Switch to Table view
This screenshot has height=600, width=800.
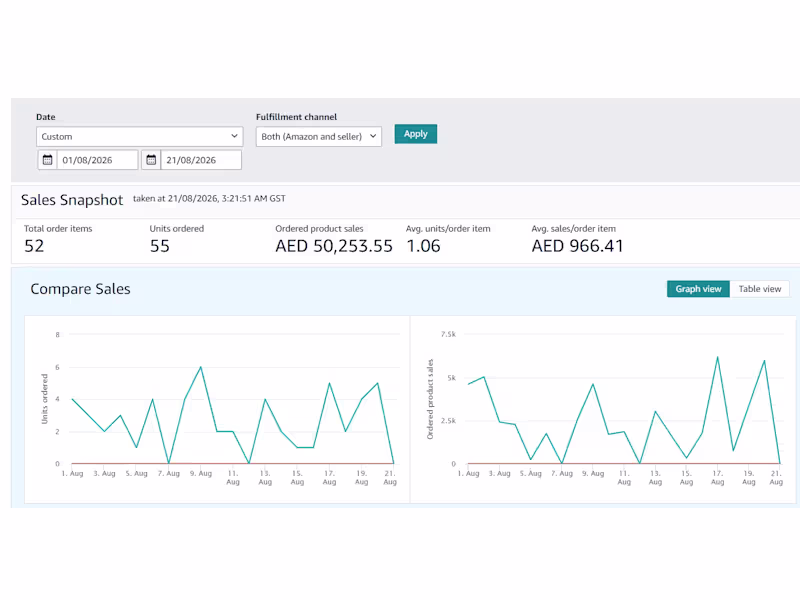[760, 289]
